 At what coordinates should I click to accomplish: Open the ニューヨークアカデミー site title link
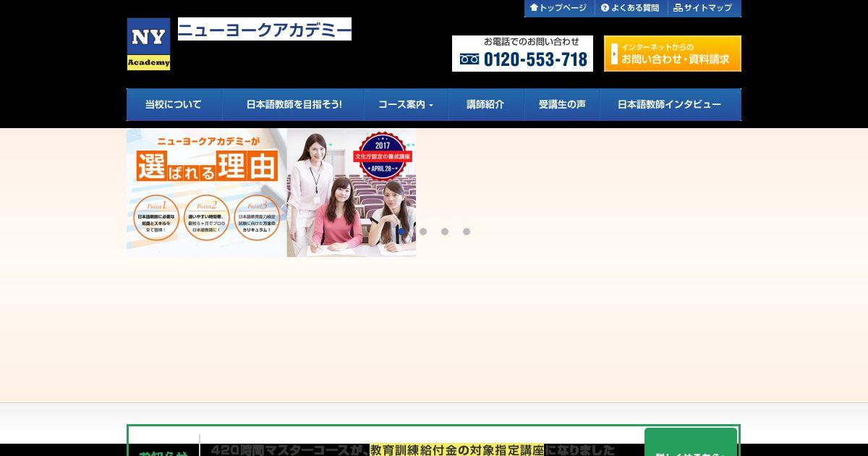tap(265, 29)
